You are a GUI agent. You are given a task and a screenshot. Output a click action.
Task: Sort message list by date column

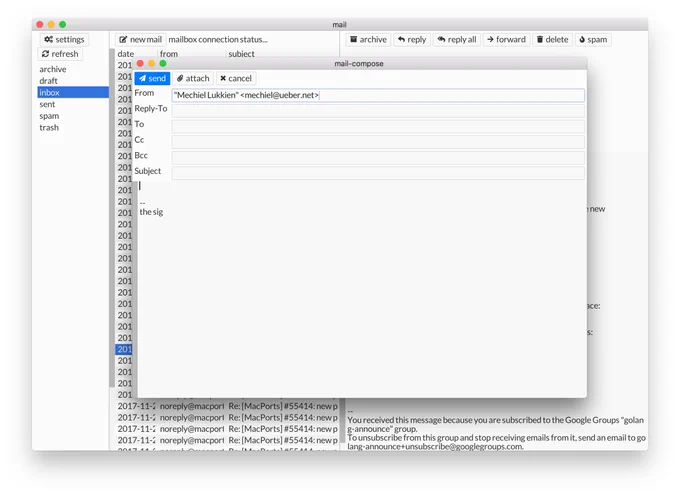125,54
